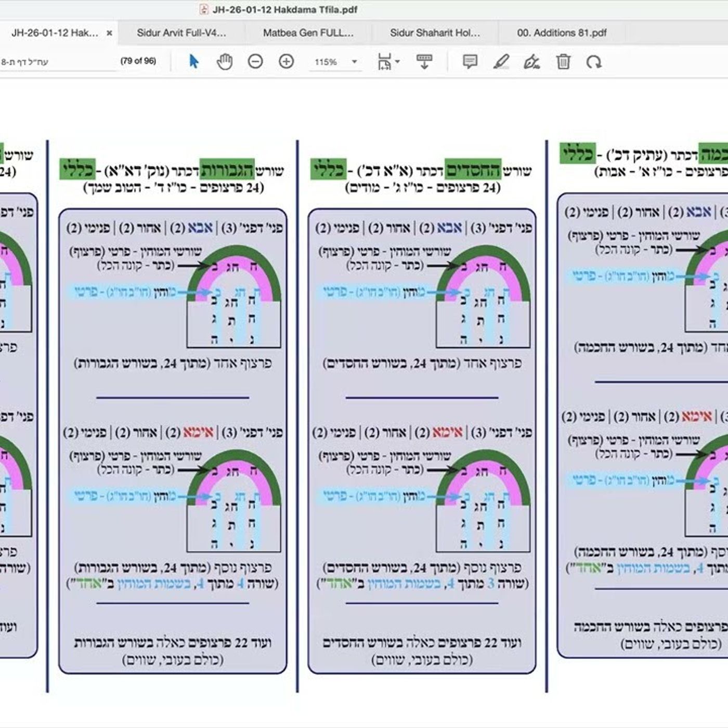Activate the Hand pan tool
Viewport: 728px width, 728px height.
pos(225,61)
